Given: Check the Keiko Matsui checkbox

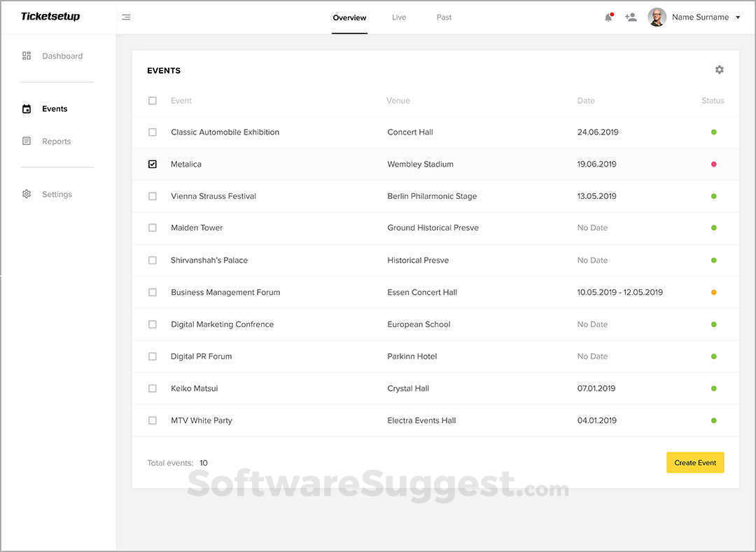Looking at the screenshot, I should [x=153, y=388].
